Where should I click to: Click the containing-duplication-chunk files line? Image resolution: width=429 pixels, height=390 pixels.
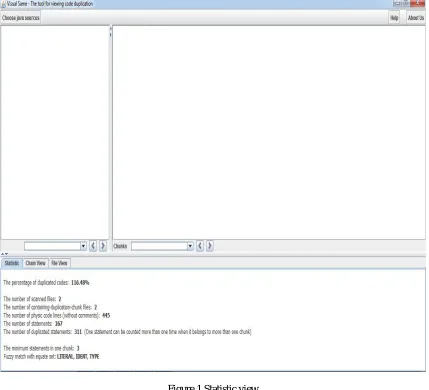[50, 307]
